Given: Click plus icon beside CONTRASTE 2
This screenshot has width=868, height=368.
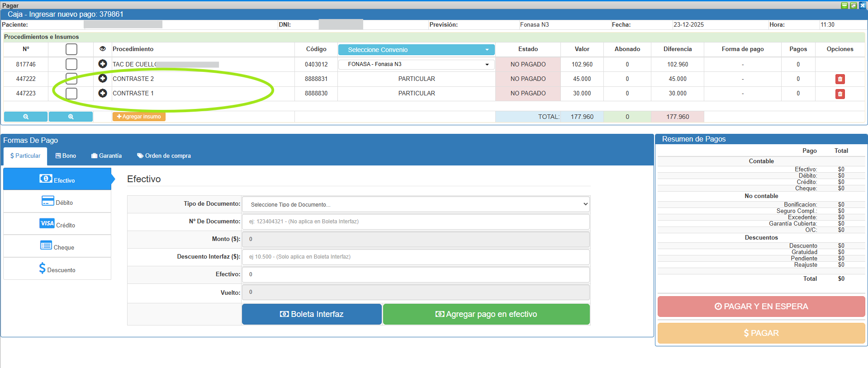Looking at the screenshot, I should pyautogui.click(x=103, y=79).
